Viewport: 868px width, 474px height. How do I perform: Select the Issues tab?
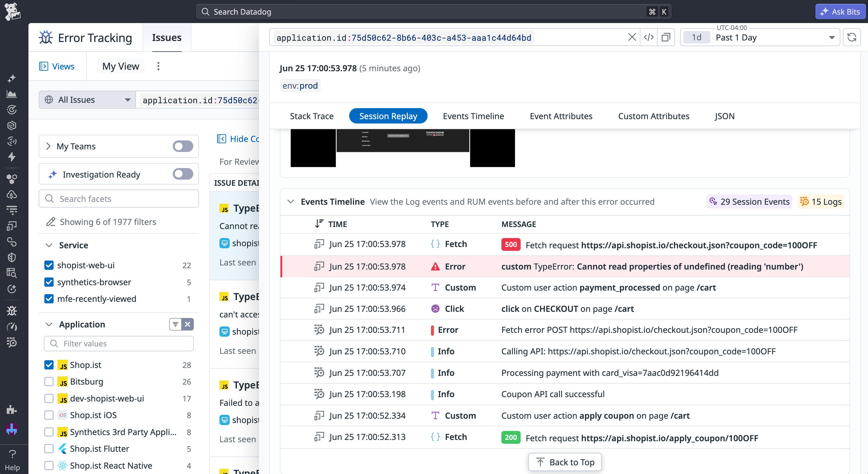click(x=166, y=37)
